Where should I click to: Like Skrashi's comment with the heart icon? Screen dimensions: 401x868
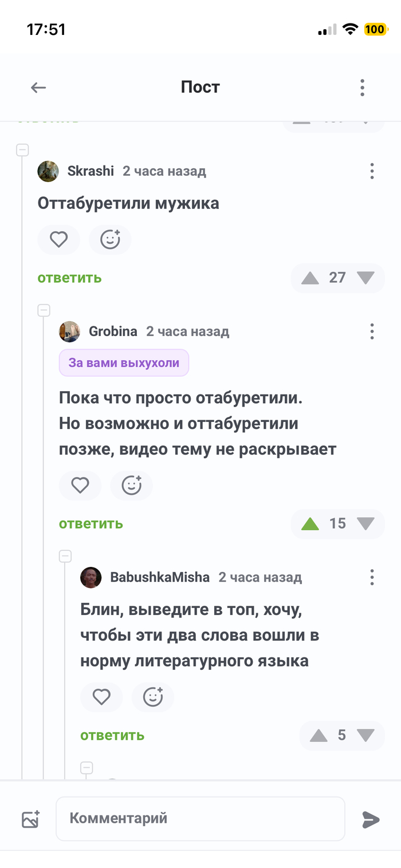(x=58, y=239)
